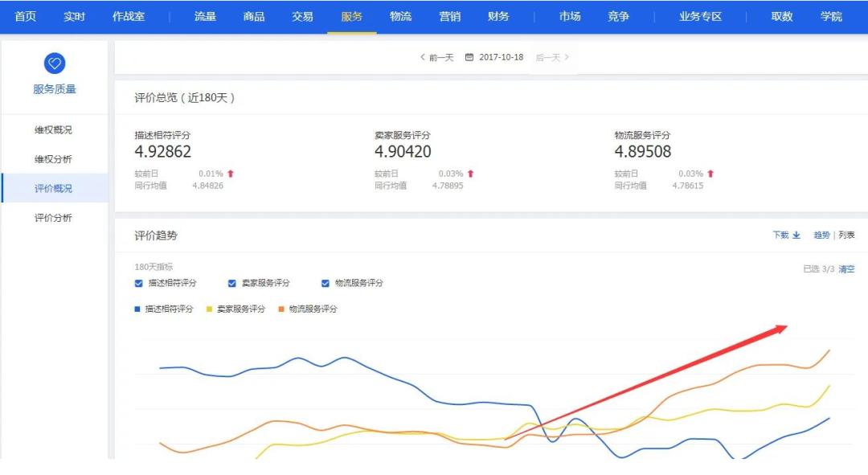The width and height of the screenshot is (868, 475).
Task: Uncheck the 物流服务评分 checkbox
Action: tap(325, 283)
